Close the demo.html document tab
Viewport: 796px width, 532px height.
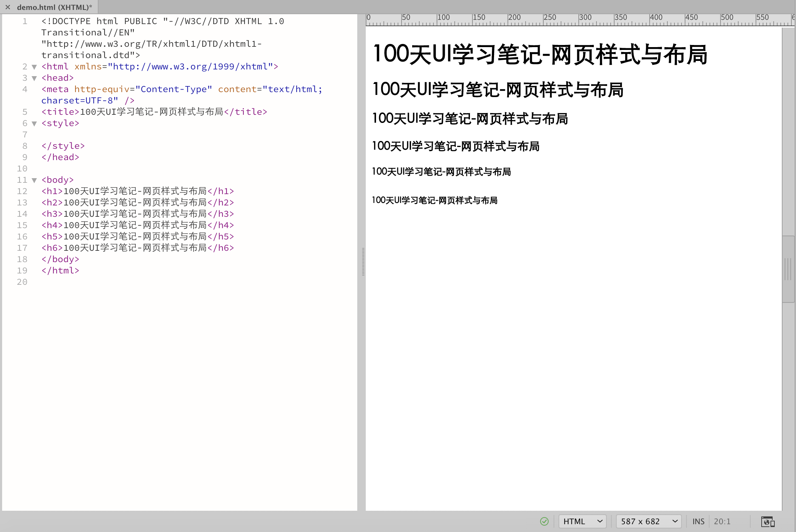8,7
